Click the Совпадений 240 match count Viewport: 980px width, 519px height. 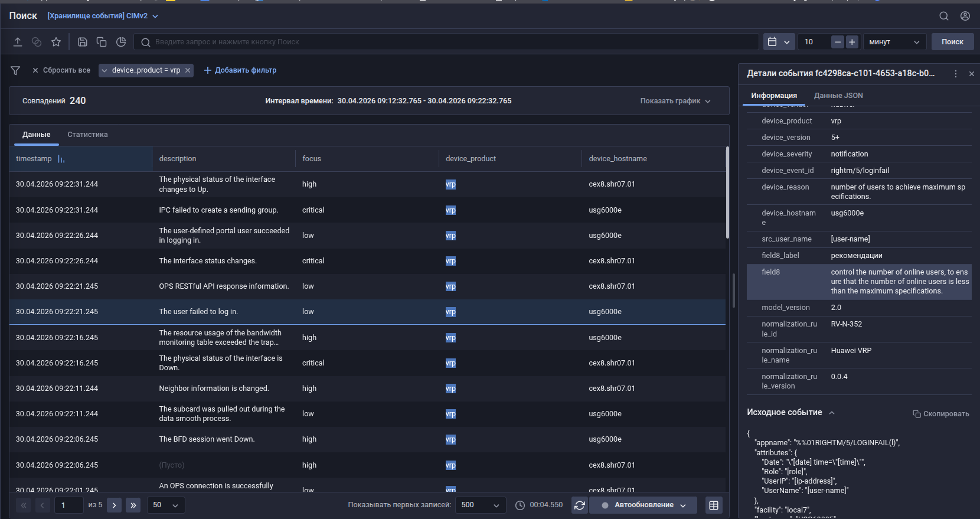coord(54,101)
